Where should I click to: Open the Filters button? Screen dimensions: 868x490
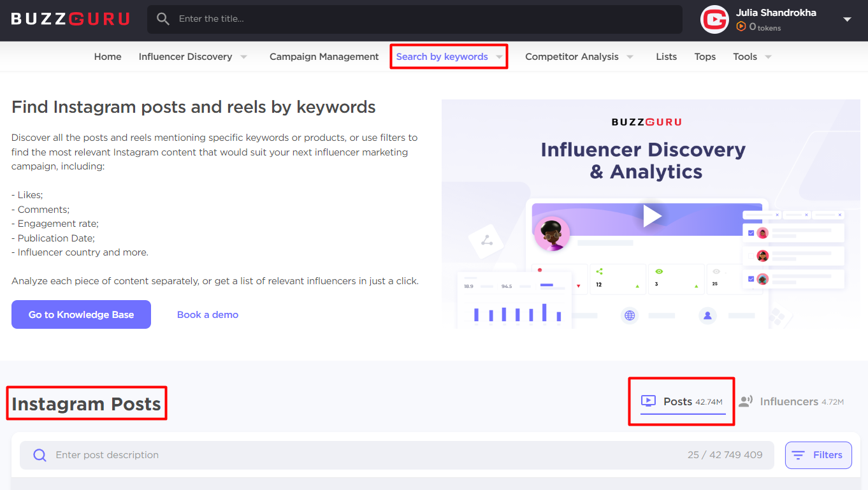coord(818,455)
